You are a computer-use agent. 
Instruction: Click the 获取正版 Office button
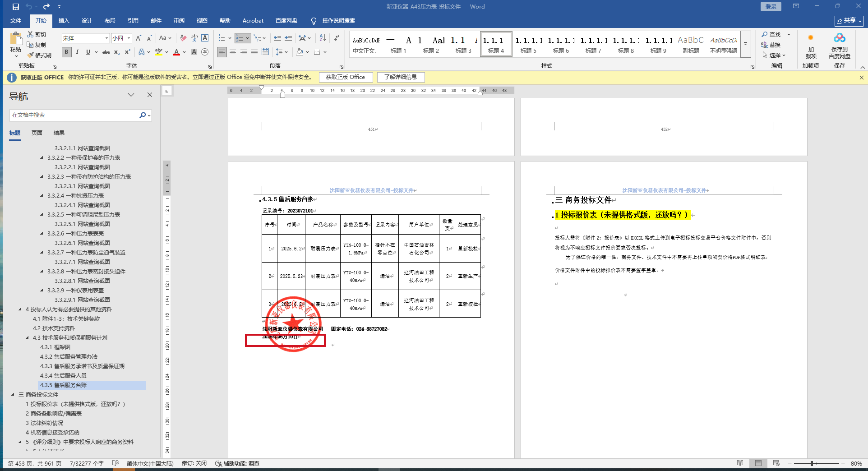coord(346,77)
